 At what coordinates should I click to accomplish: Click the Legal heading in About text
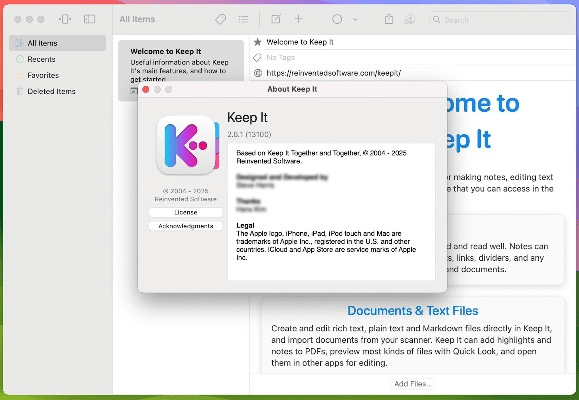(246, 225)
